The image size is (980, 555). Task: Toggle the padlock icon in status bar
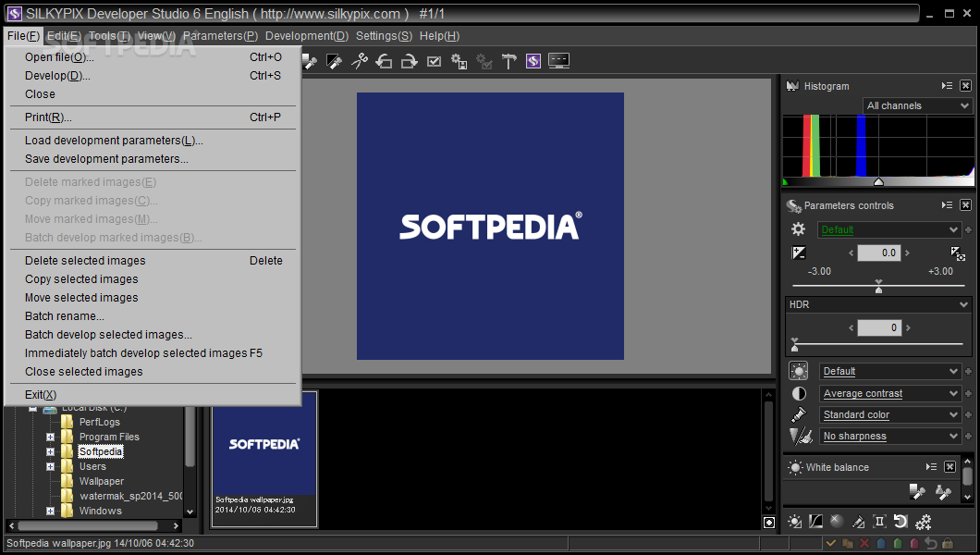(x=949, y=543)
